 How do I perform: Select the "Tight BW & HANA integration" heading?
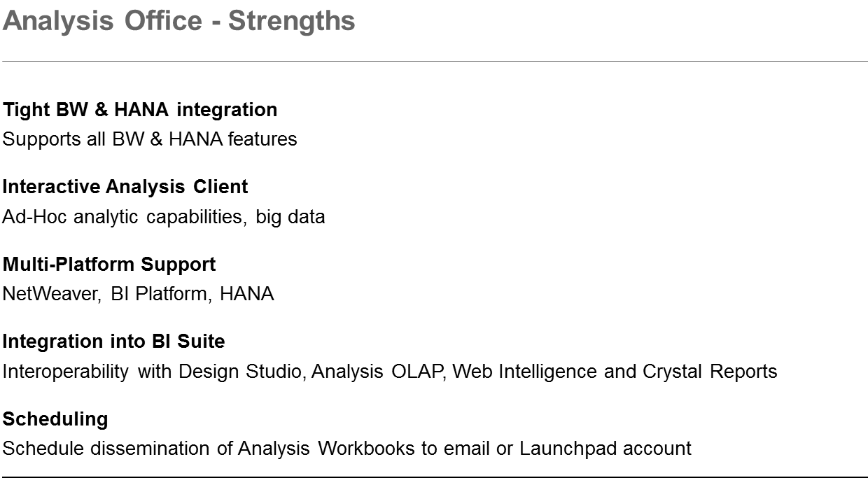click(x=140, y=110)
